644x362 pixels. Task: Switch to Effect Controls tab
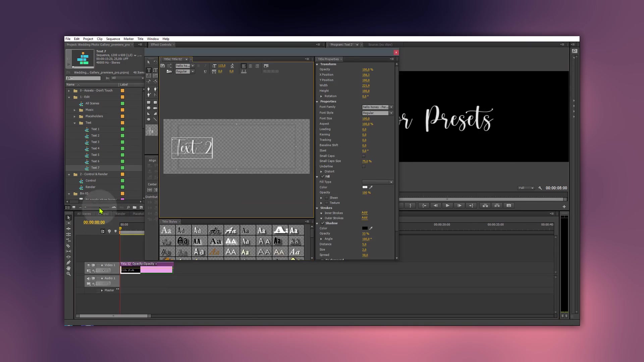coord(161,45)
